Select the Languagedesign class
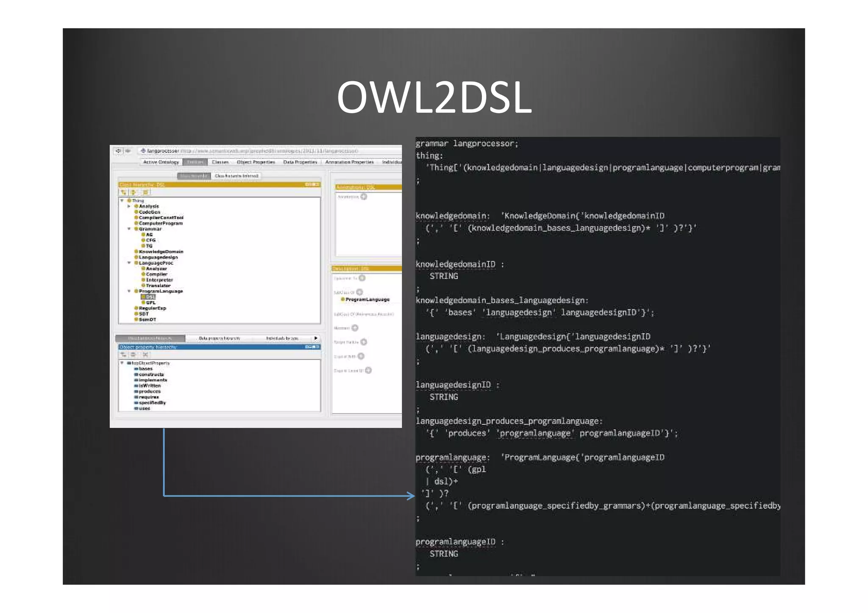Viewport: 868px width, 613px height. [156, 257]
